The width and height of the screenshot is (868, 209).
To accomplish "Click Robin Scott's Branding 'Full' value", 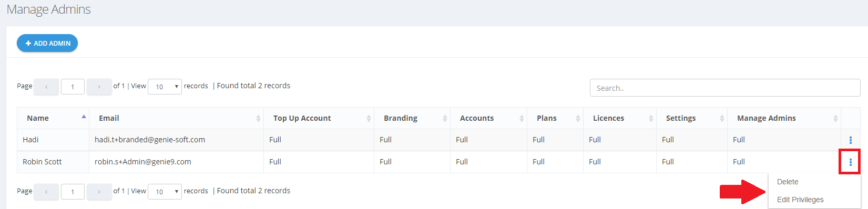I will coord(385,162).
